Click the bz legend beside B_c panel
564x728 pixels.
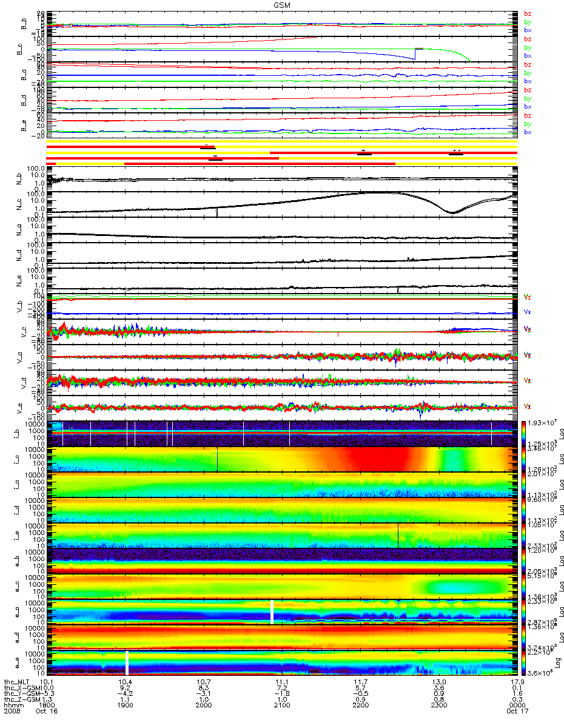point(527,39)
